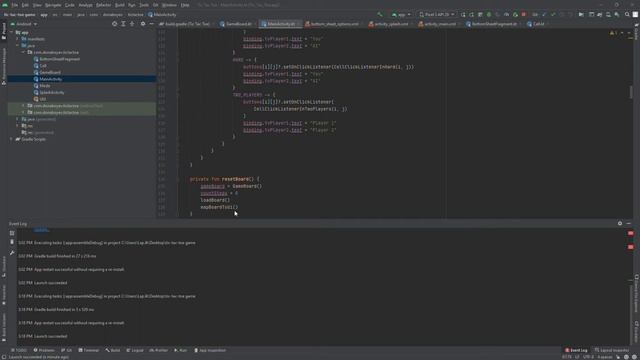Screen dimensions: 640x360
Task: Click the 'app' breadcrumb in navigation bar
Action: (x=44, y=15)
